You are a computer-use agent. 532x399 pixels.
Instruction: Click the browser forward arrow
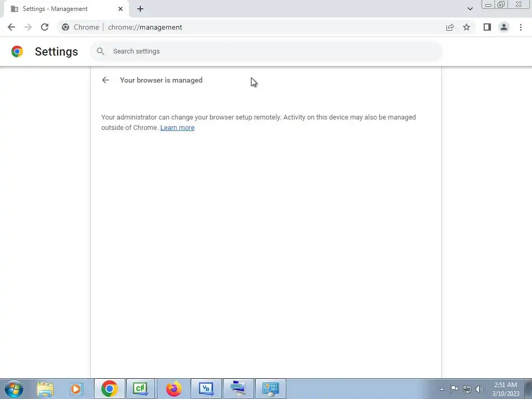tap(28, 27)
